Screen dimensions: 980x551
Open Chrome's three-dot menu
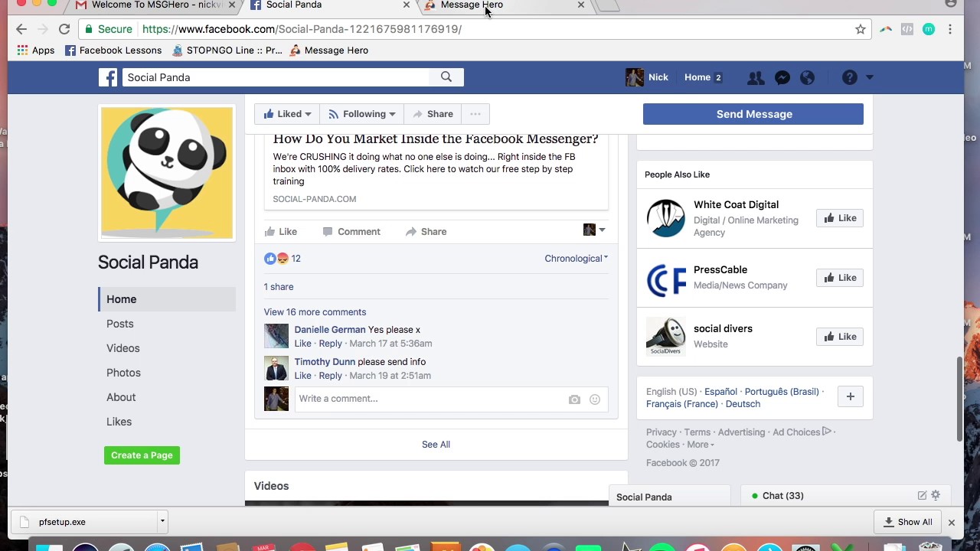[x=950, y=29]
